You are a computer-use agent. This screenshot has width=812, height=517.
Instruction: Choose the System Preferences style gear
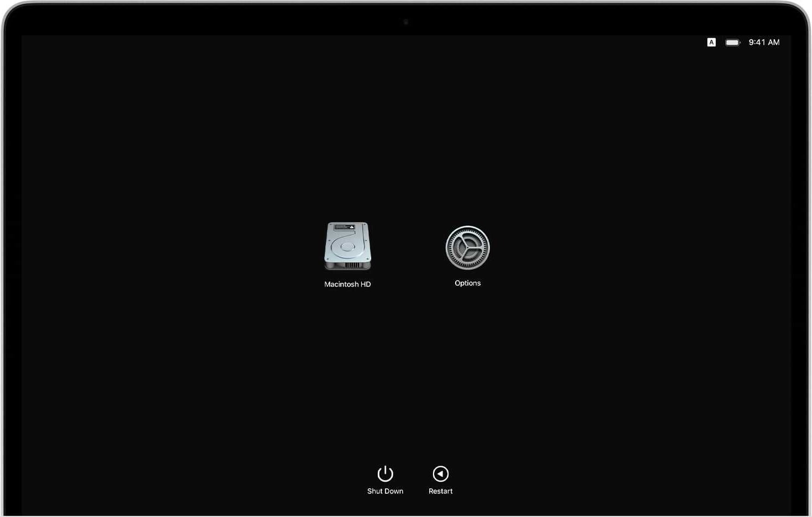click(467, 247)
